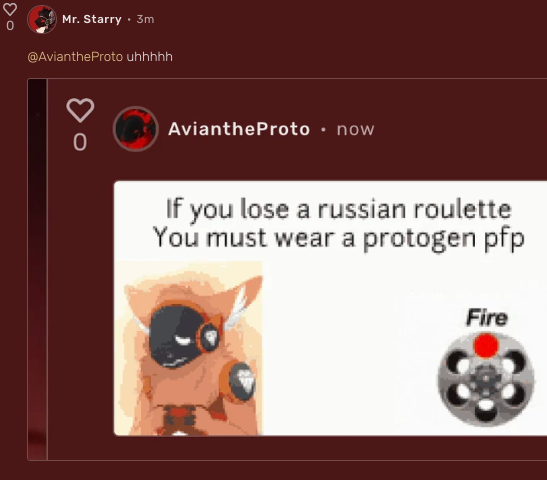Click the dark vertical quote bar
Image resolution: width=547 pixels, height=480 pixels.
tap(37, 269)
